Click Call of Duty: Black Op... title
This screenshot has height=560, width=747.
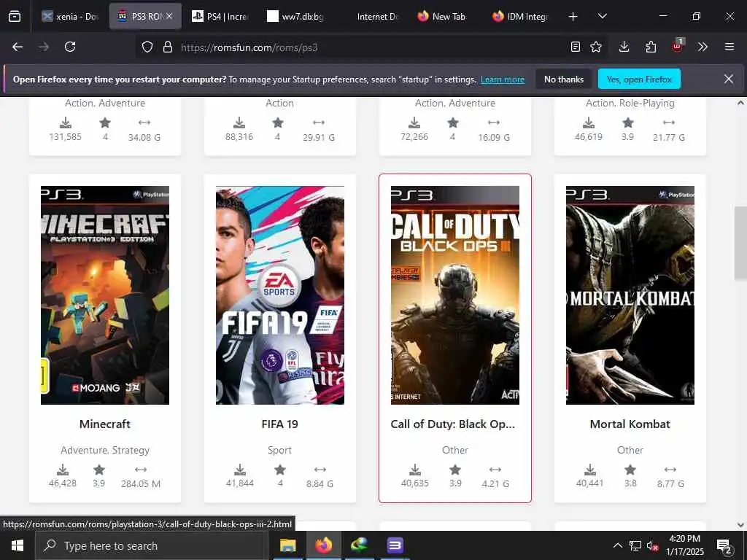tap(452, 424)
